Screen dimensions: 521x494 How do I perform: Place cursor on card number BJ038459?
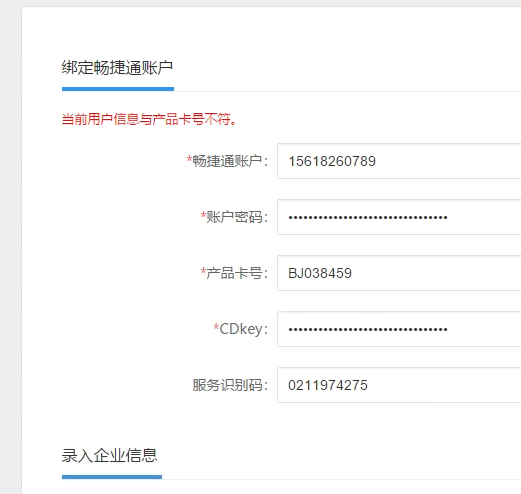(320, 273)
